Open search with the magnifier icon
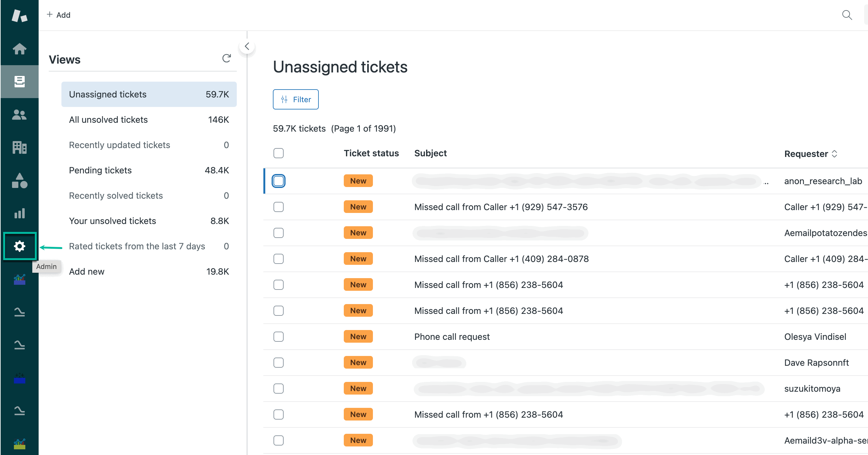Viewport: 868px width, 455px height. coord(847,15)
